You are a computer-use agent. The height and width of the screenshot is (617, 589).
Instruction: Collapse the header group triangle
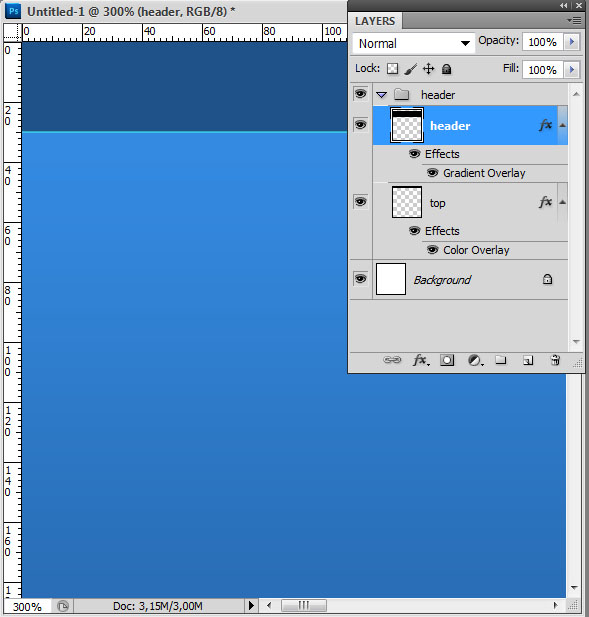click(381, 95)
